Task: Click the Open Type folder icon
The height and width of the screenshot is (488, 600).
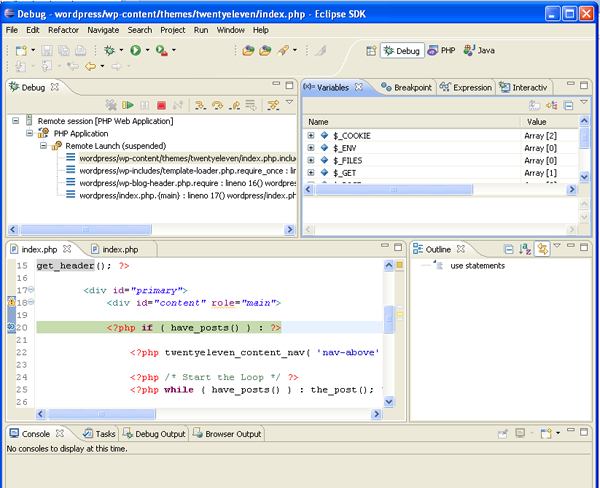Action: click(248, 50)
